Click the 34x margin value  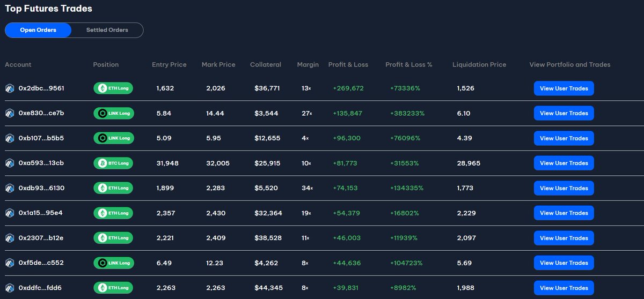point(307,188)
